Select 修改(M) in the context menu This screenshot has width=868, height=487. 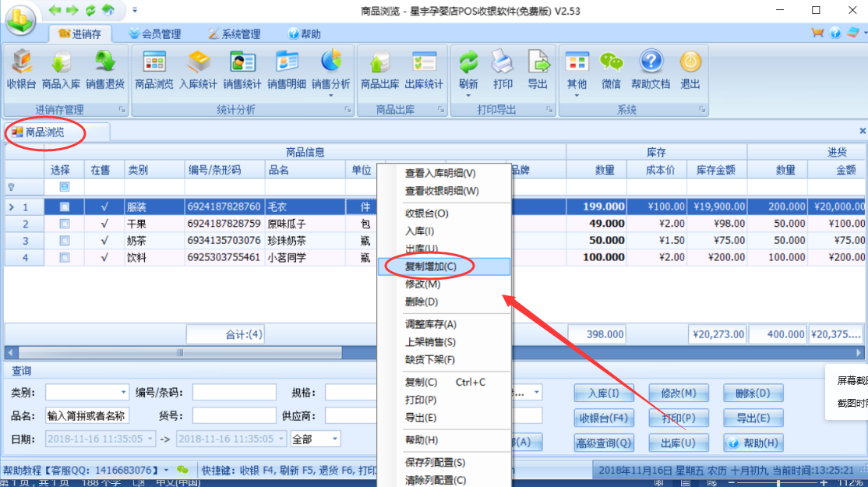coord(444,284)
